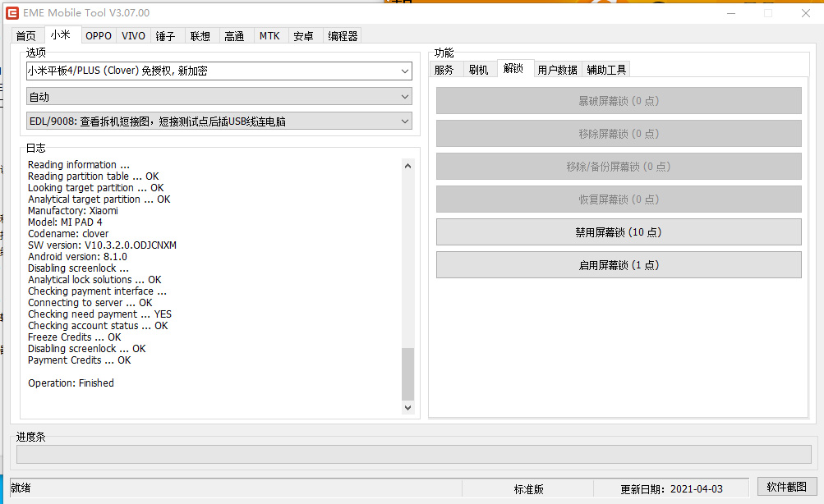The height and width of the screenshot is (504, 824).
Task: Click 'Checking payment interface ...' log line
Action: tap(97, 291)
